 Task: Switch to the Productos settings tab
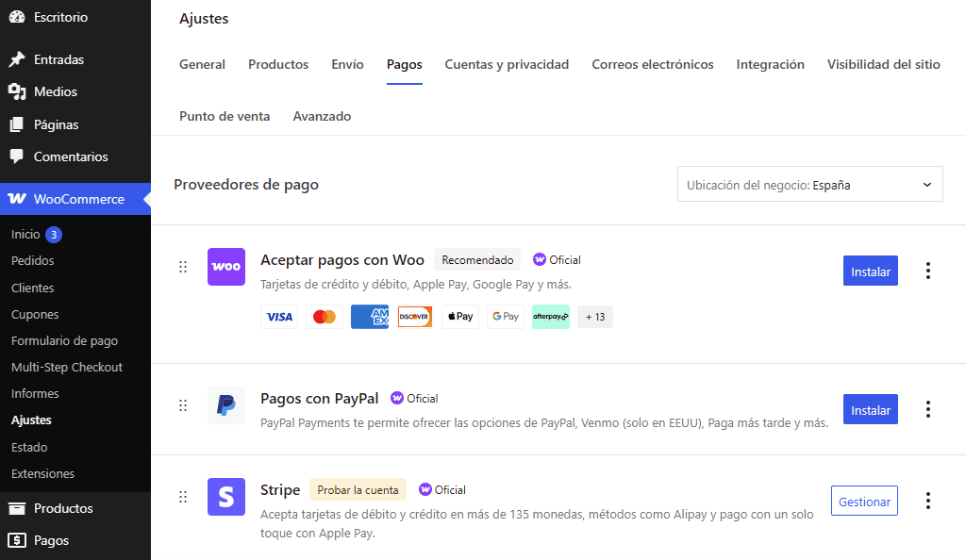pyautogui.click(x=278, y=65)
